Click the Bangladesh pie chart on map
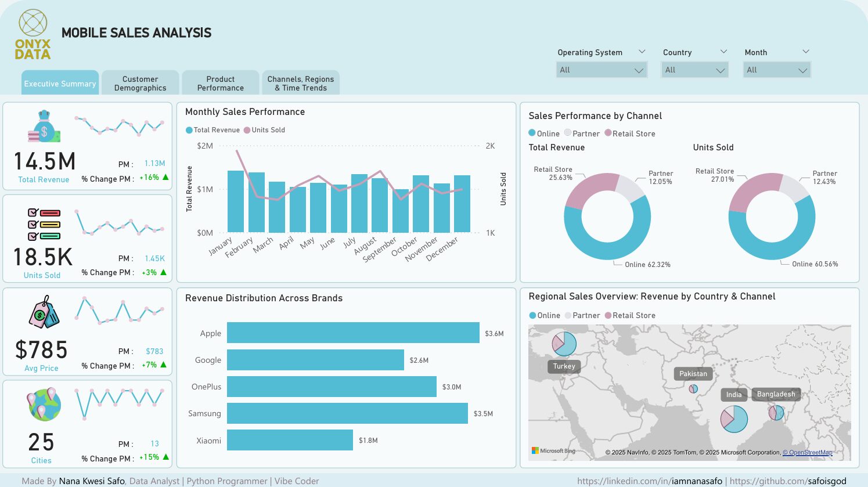The height and width of the screenshot is (487, 868). [776, 413]
